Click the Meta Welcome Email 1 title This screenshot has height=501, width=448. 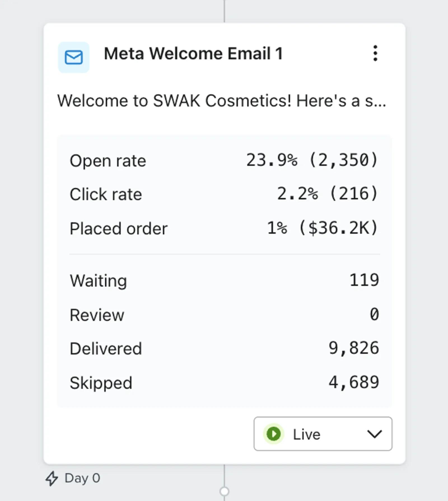click(x=193, y=54)
